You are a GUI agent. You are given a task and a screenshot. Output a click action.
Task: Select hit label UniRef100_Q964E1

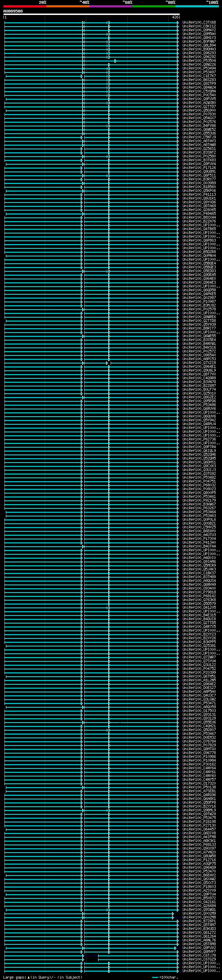(199, 367)
